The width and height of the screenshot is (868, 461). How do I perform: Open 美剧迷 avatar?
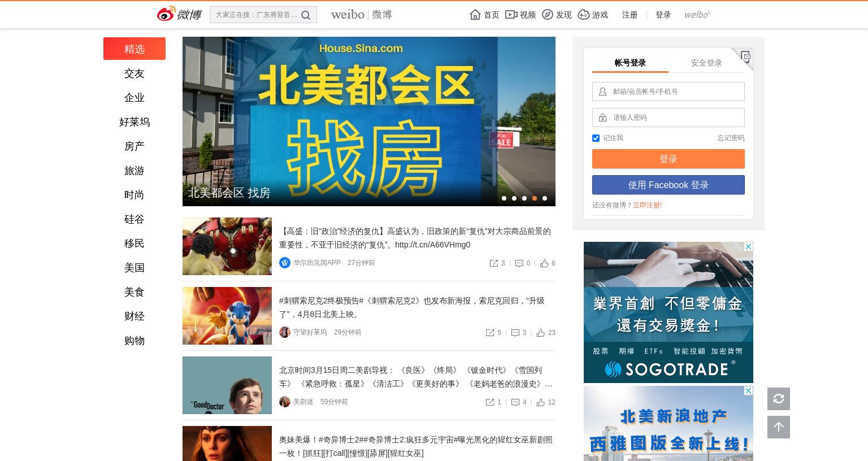pos(285,402)
